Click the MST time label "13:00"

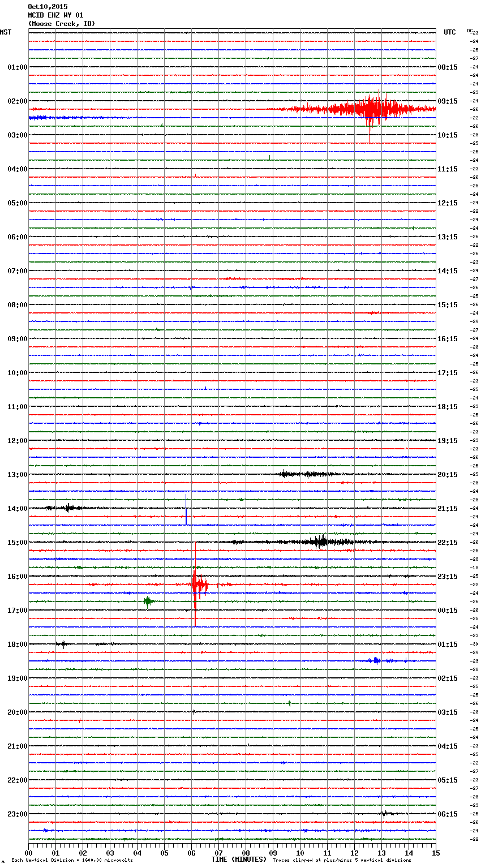(x=18, y=474)
